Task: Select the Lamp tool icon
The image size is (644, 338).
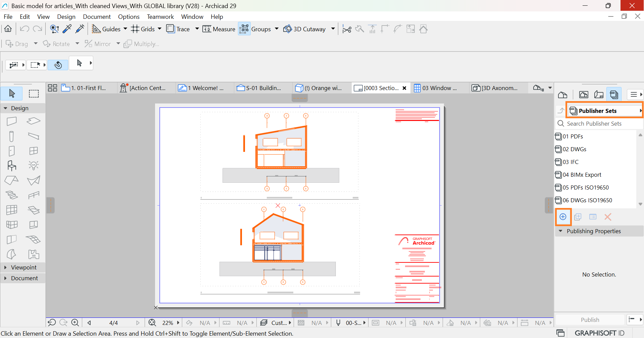Action: pos(34,165)
